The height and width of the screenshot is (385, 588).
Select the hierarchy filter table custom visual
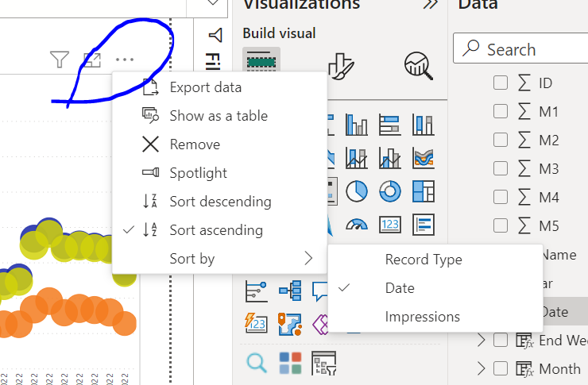click(323, 364)
